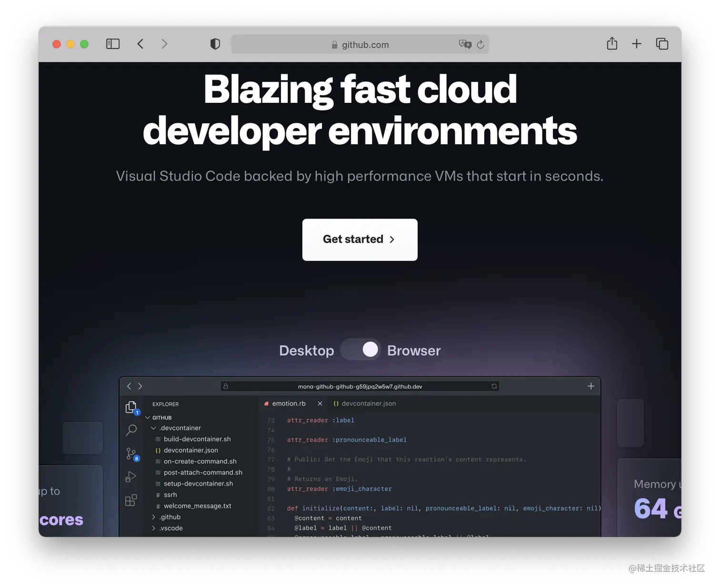Click code line 'attr_reader :label'
This screenshot has width=720, height=588.
[320, 420]
